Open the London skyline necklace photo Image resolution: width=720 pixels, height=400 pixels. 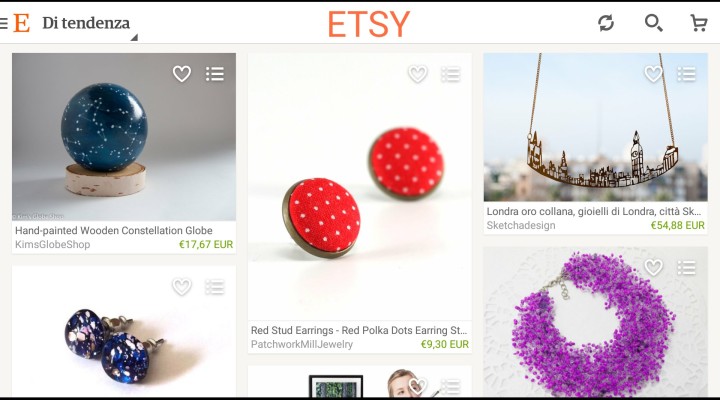(596, 127)
